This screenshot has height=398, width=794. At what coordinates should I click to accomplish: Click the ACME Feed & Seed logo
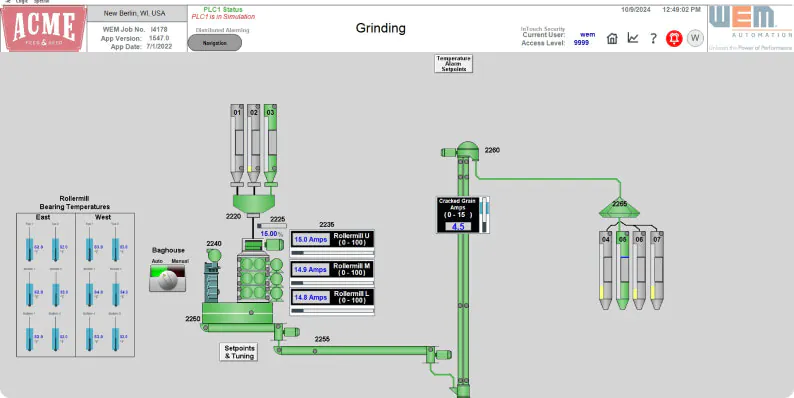[x=44, y=29]
